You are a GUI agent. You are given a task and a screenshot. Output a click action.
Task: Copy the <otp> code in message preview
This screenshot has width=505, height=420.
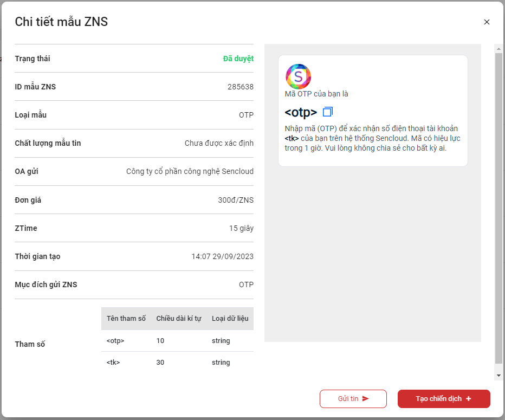click(327, 112)
